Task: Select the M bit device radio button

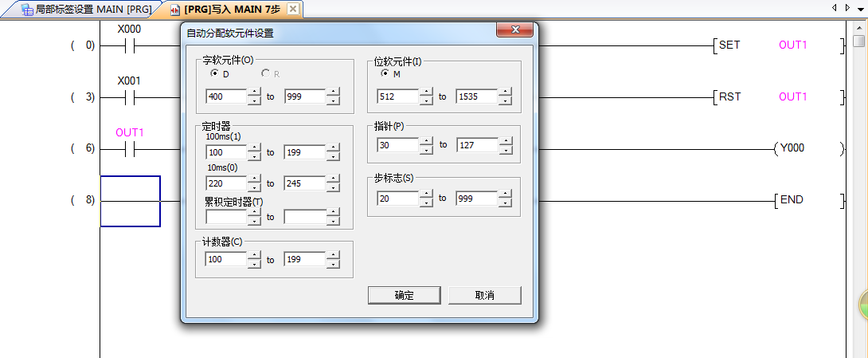Action: 385,74
